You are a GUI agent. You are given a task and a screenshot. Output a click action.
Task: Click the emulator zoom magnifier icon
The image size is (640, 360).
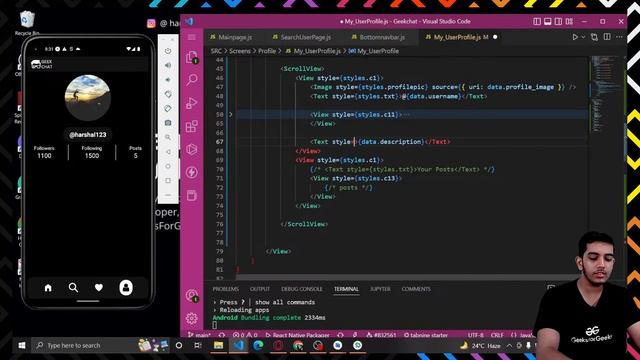[x=168, y=137]
